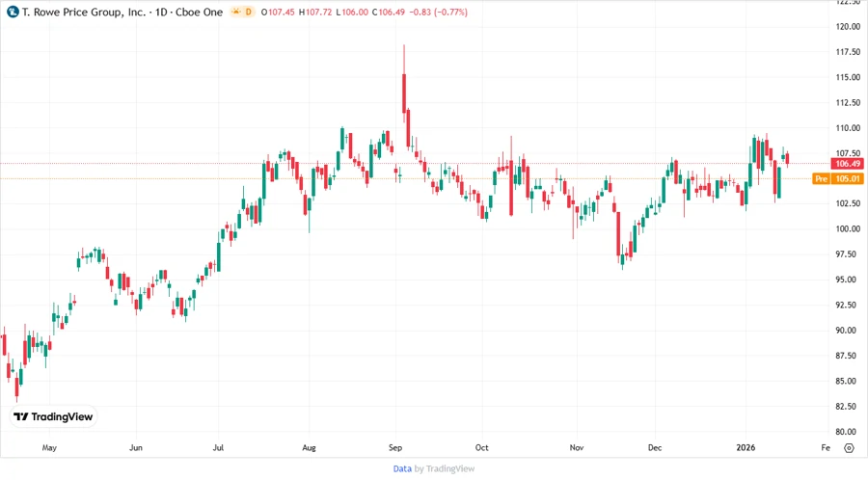Screen dimensions: 868x480
Task: Click the T. Rowe Price logo icon
Action: click(x=13, y=12)
